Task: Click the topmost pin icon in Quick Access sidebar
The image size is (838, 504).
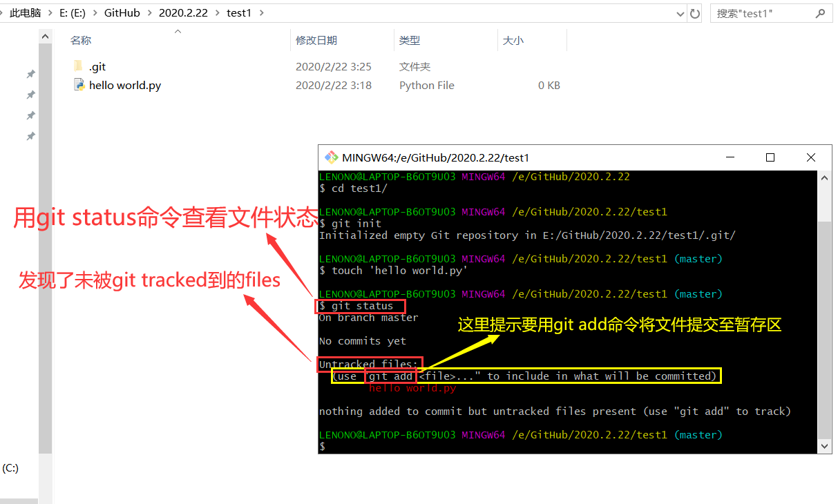Action: (30, 73)
